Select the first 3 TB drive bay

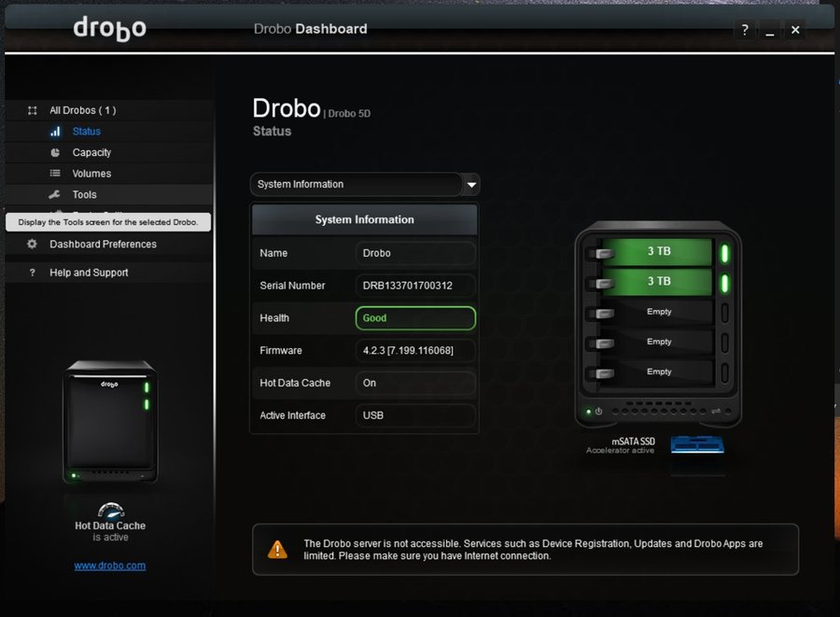[x=659, y=251]
